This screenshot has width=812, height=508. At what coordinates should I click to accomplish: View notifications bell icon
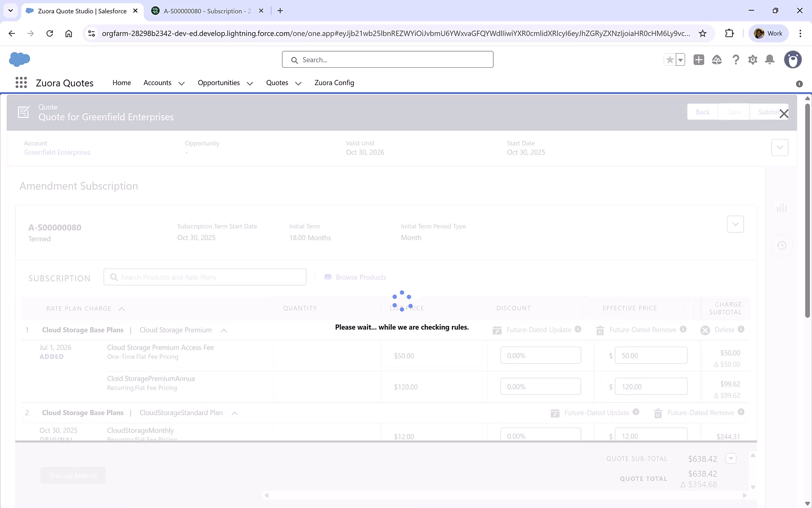pyautogui.click(x=770, y=60)
